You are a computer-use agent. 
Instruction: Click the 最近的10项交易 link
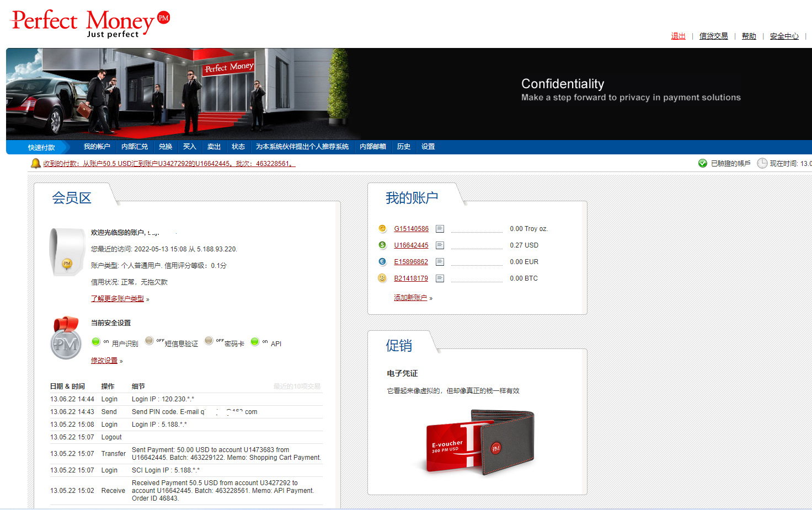pyautogui.click(x=297, y=386)
